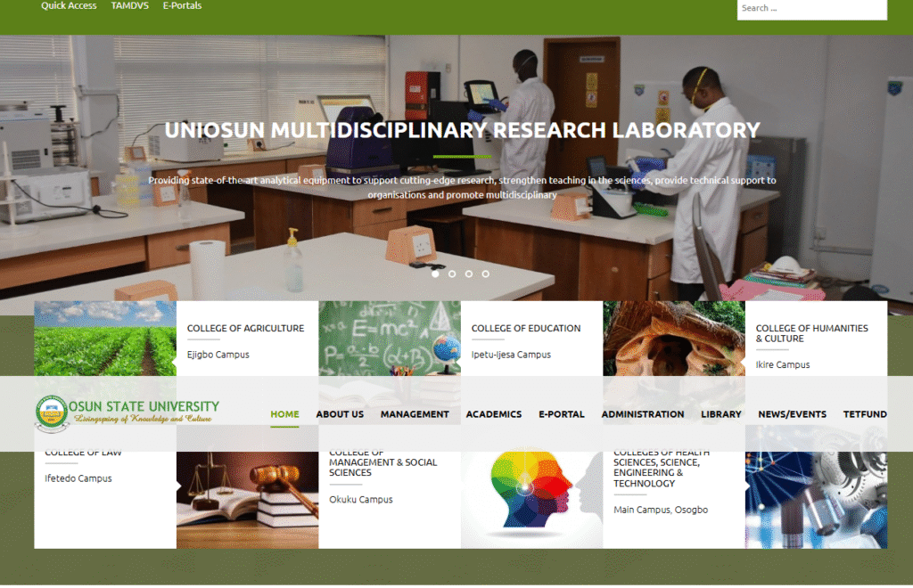
Task: Click the green farm field thumbnail
Action: click(105, 339)
